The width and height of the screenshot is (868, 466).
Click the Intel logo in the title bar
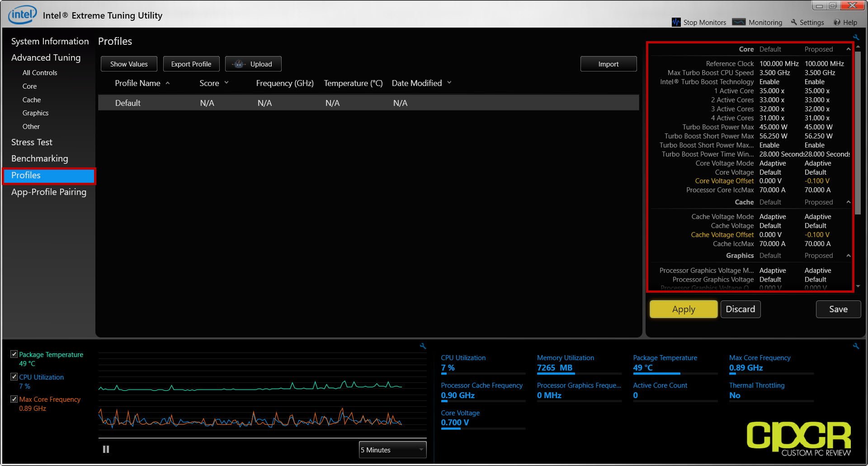[x=22, y=14]
